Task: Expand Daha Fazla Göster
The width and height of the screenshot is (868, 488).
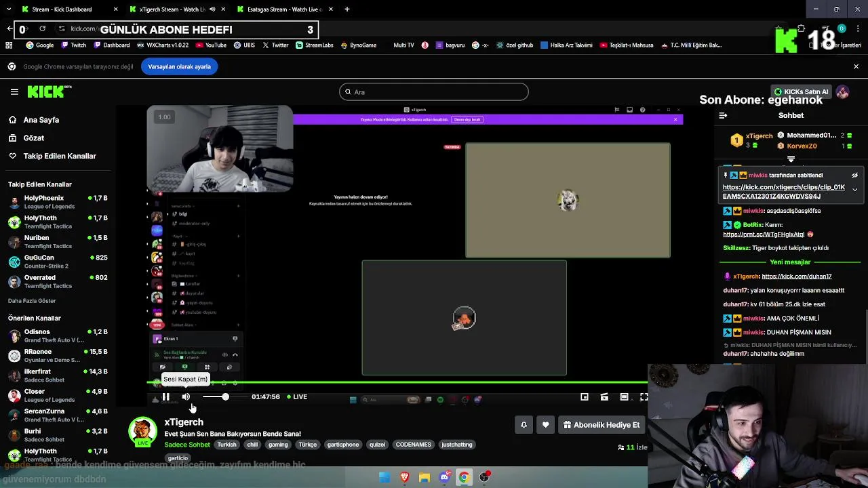Action: (32, 301)
